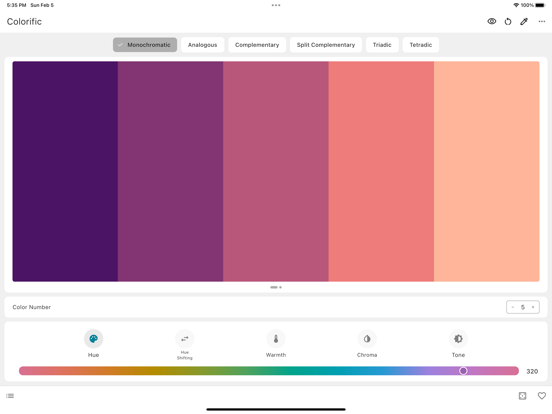Open the more options ellipsis menu
552x414 pixels.
541,21
